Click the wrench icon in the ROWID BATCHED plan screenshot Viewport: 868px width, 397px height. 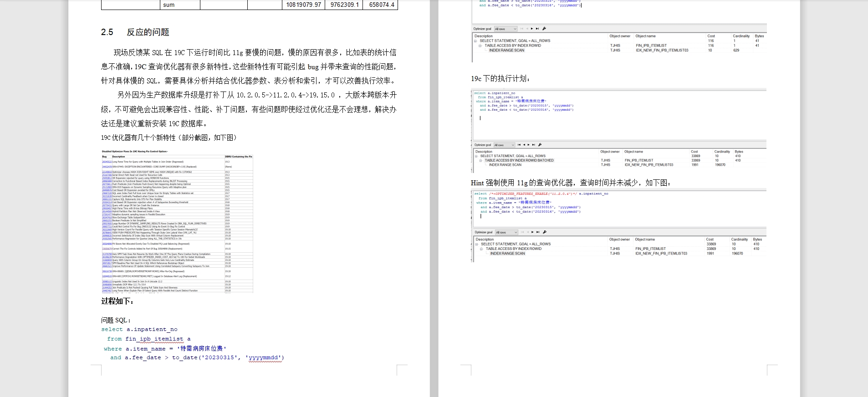[540, 145]
